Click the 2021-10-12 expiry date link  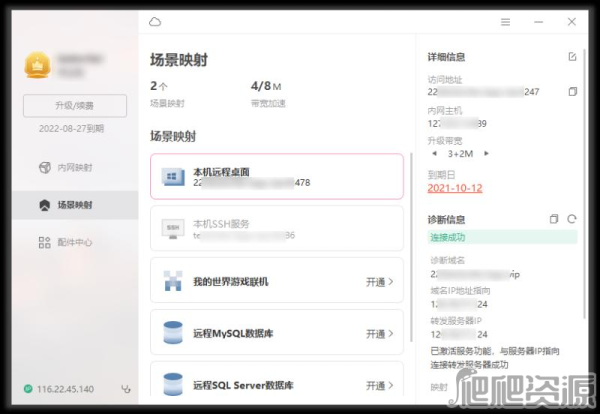pos(455,188)
